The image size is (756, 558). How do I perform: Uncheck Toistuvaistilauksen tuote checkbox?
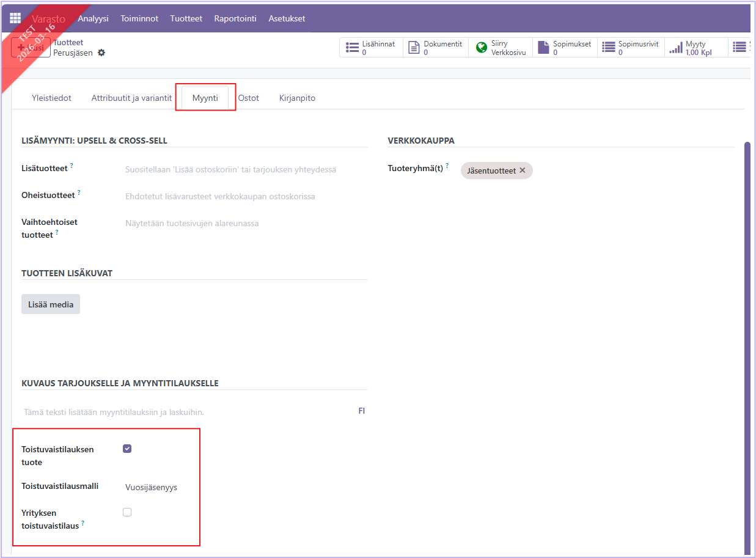pos(127,449)
